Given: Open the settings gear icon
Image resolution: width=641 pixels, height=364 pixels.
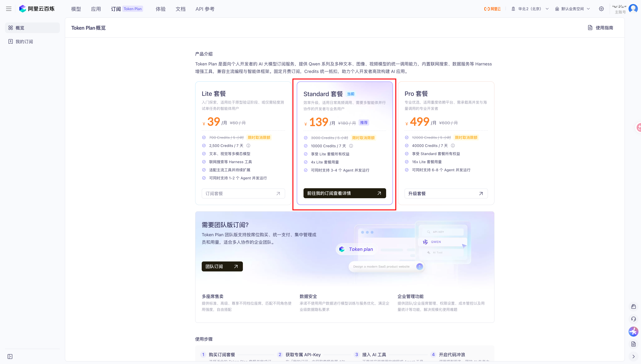Looking at the screenshot, I should tap(601, 9).
